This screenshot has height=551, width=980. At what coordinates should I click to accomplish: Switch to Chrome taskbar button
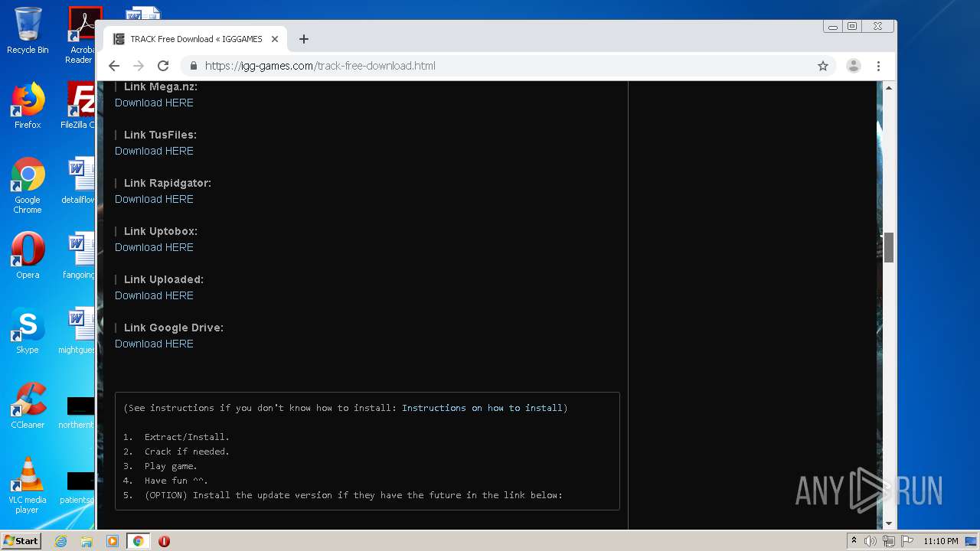[x=138, y=541]
